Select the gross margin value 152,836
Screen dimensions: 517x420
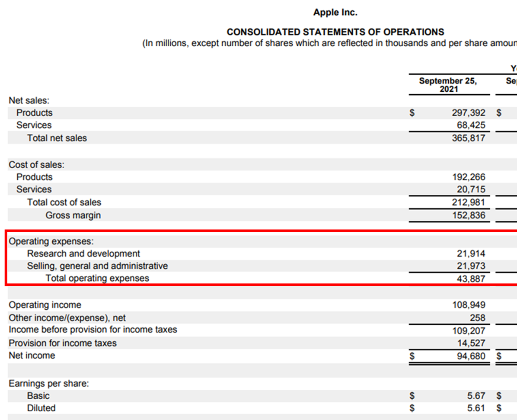click(469, 215)
